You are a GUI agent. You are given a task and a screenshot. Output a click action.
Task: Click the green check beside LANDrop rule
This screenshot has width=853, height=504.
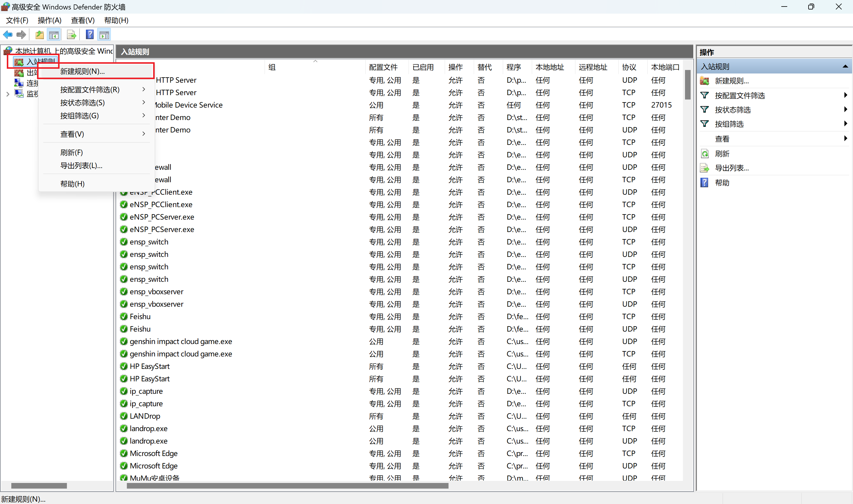124,416
